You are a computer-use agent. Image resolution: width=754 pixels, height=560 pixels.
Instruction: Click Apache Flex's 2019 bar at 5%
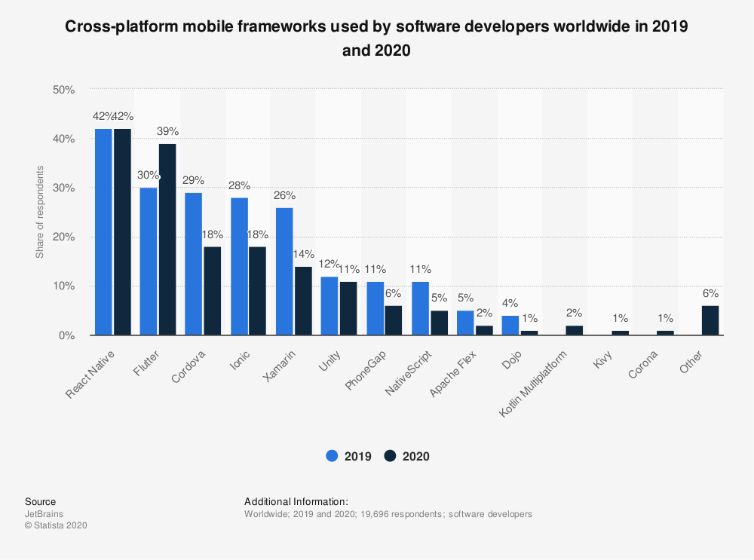(465, 323)
